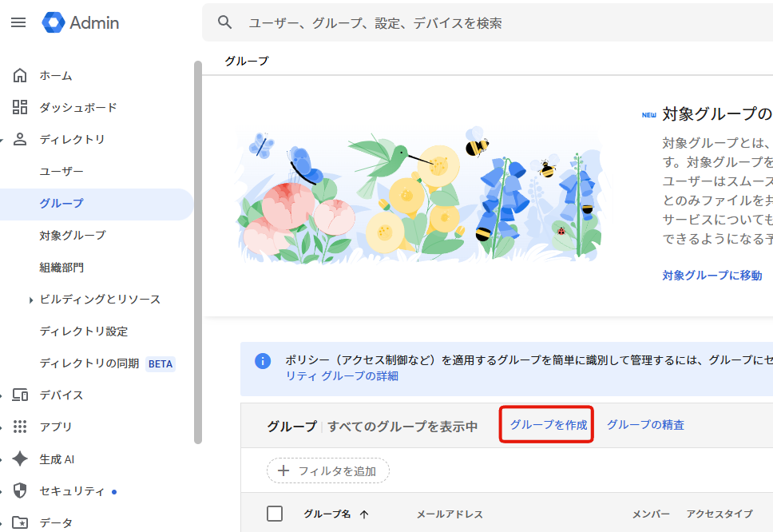Open ユーザー in the Directory menu
This screenshot has height=532, width=773.
(61, 172)
